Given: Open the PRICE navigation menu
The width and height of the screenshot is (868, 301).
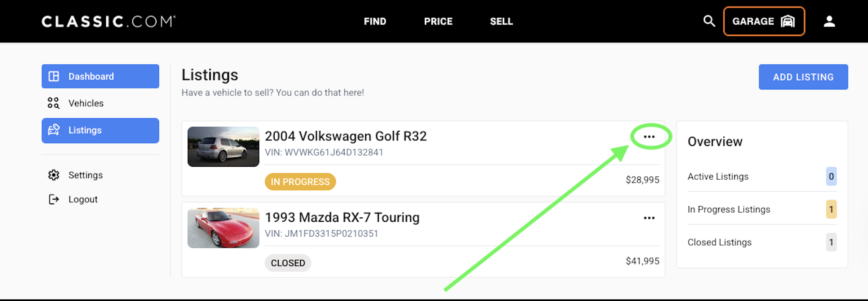Looking at the screenshot, I should (438, 22).
